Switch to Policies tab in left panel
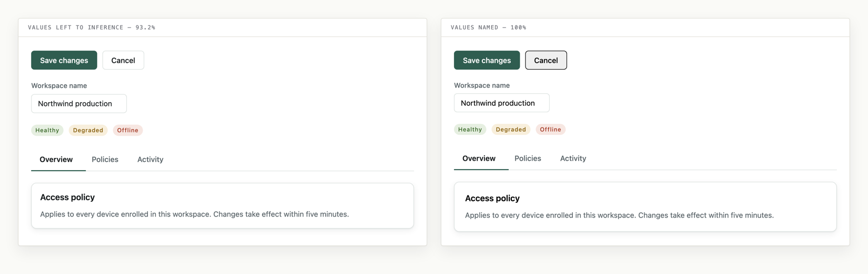This screenshot has width=868, height=274. click(x=105, y=159)
